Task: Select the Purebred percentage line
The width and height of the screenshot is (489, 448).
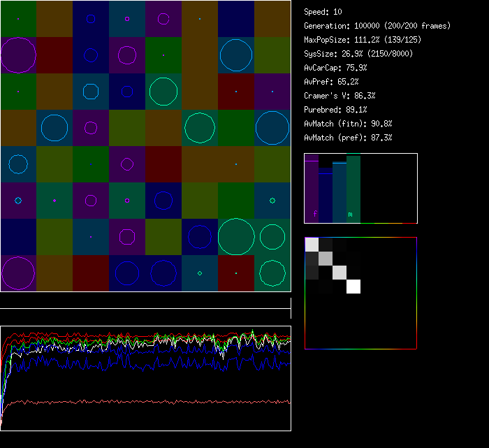Action: pyautogui.click(x=335, y=110)
